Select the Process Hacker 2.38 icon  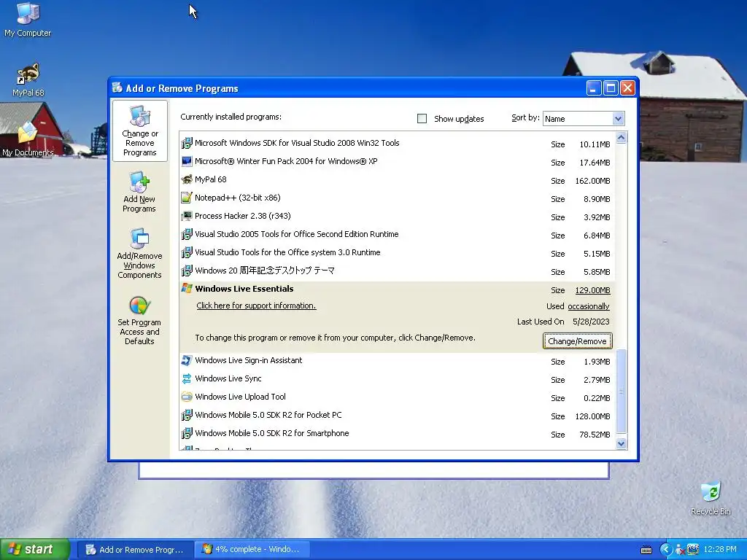187,216
